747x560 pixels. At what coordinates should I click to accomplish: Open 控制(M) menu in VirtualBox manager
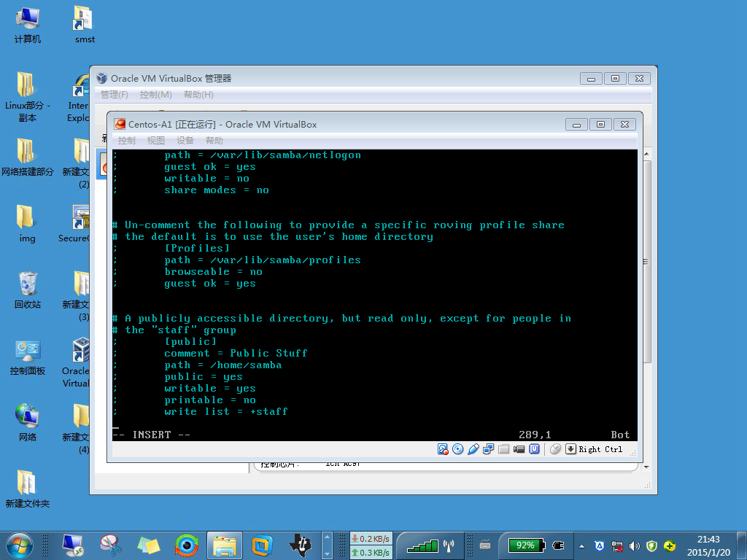[156, 95]
